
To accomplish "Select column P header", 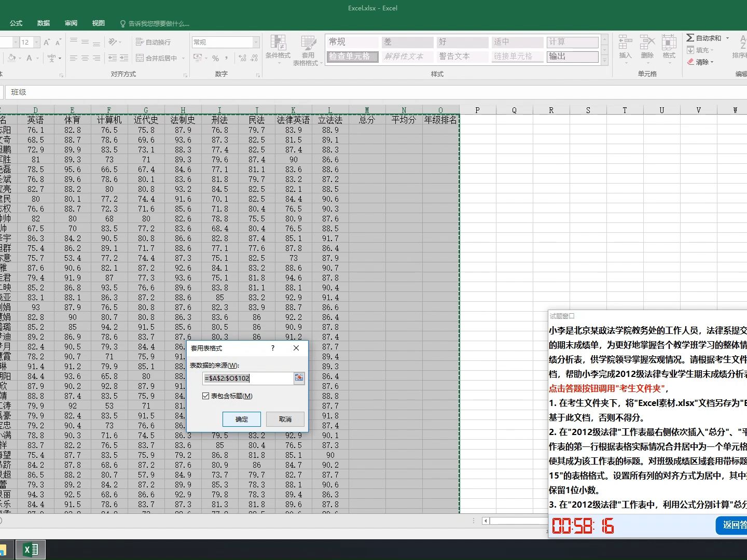I will 477,110.
